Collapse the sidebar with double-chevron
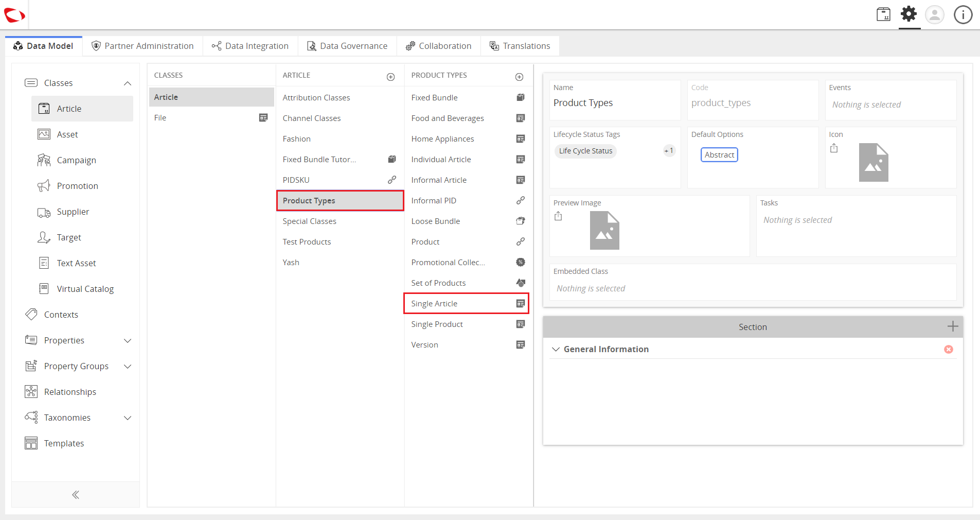This screenshot has width=980, height=520. coord(76,495)
